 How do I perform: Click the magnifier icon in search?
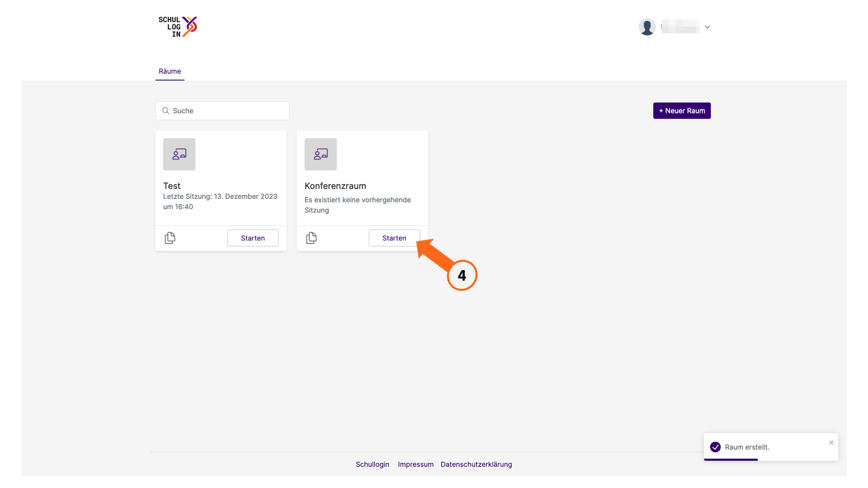point(165,111)
